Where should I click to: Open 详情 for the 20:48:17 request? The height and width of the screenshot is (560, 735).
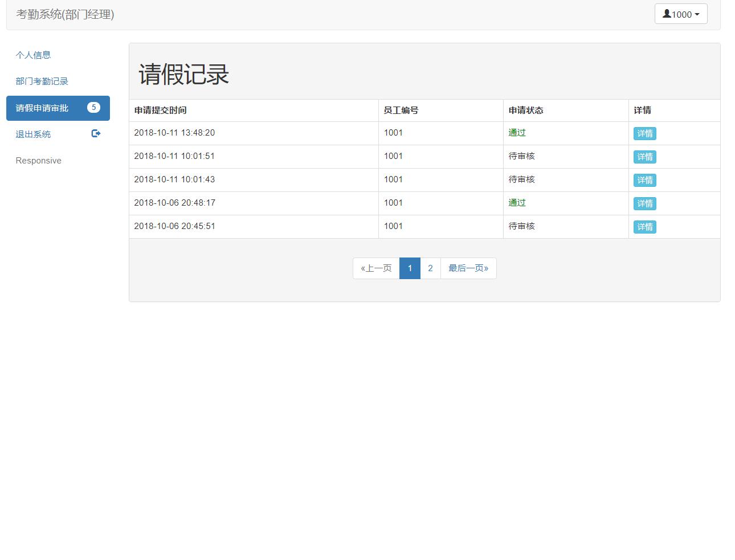coord(644,203)
